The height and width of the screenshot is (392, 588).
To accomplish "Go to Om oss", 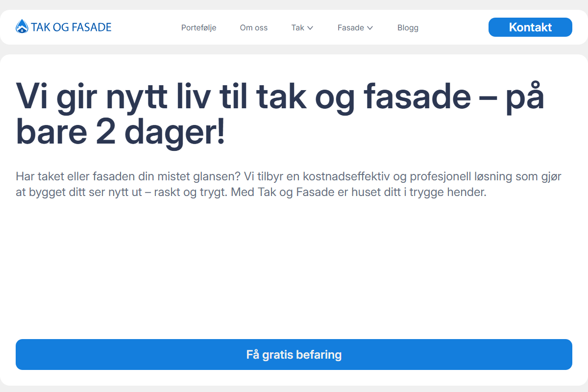I will click(x=254, y=27).
